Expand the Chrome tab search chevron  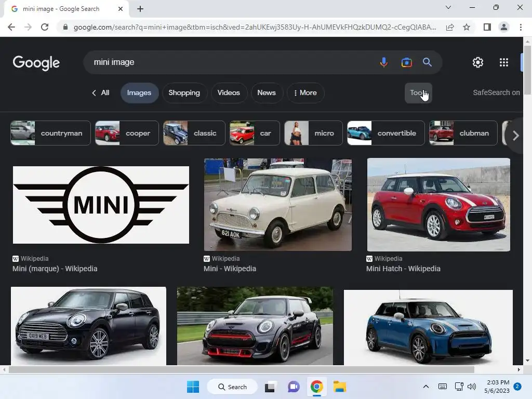point(448,7)
